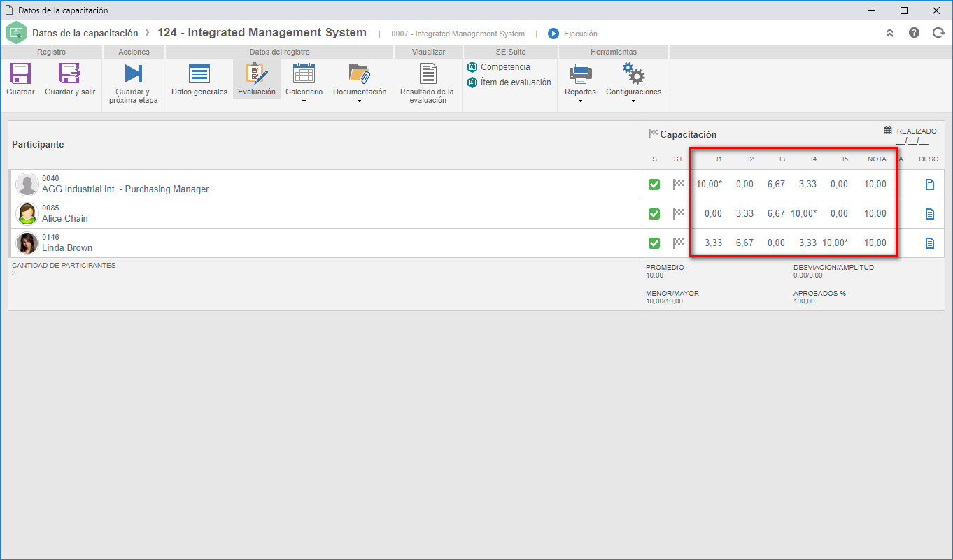Image resolution: width=953 pixels, height=560 pixels.
Task: Click the Participante column header
Action: 38,145
